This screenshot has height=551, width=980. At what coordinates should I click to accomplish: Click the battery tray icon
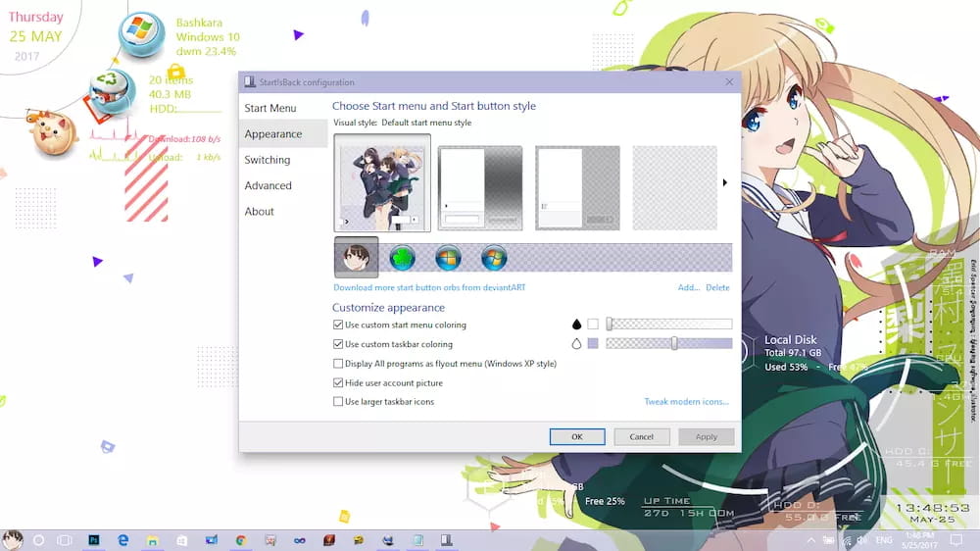coord(829,540)
